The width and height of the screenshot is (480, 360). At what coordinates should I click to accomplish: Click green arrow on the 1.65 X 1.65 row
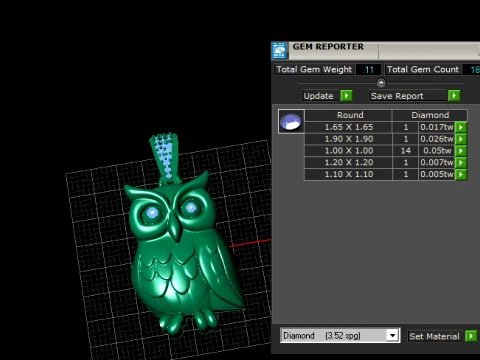tap(461, 127)
